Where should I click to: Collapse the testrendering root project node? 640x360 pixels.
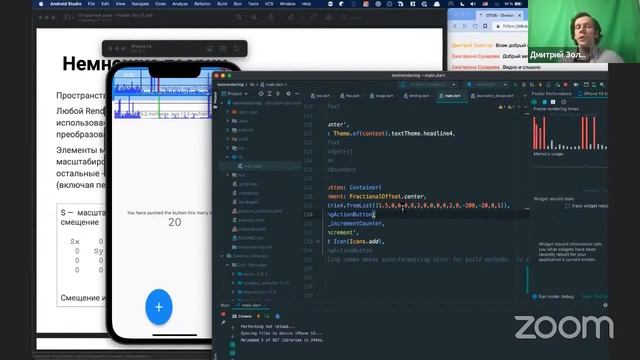(x=223, y=103)
